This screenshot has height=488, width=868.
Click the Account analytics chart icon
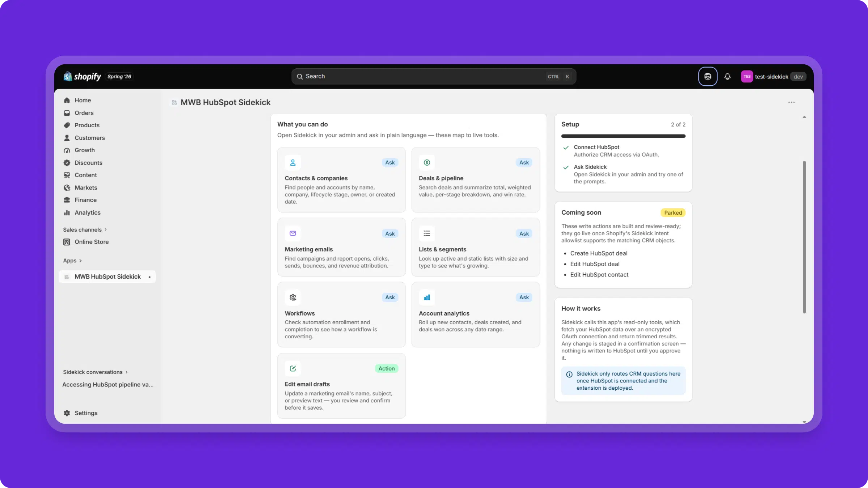[x=427, y=297]
